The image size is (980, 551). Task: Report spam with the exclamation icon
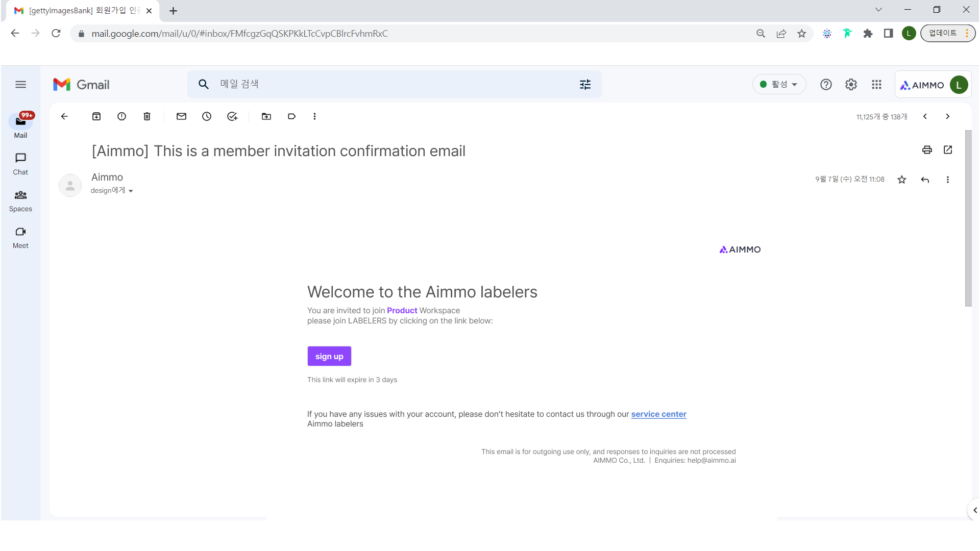[121, 116]
